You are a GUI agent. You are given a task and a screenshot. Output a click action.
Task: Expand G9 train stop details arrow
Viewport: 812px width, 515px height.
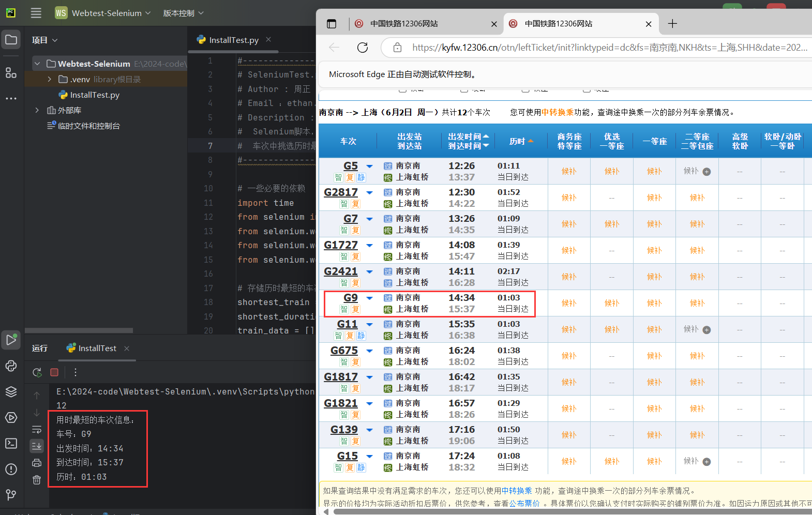point(369,298)
